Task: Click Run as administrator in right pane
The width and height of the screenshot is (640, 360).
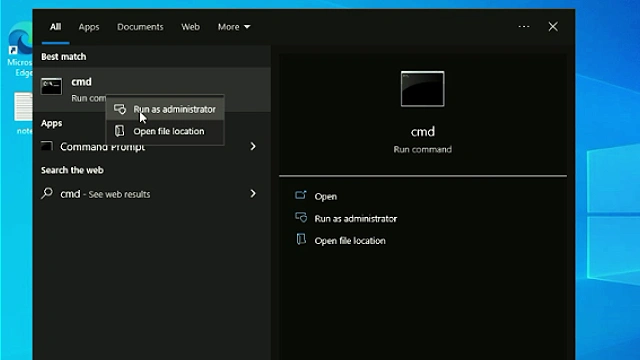Action: coord(356,219)
